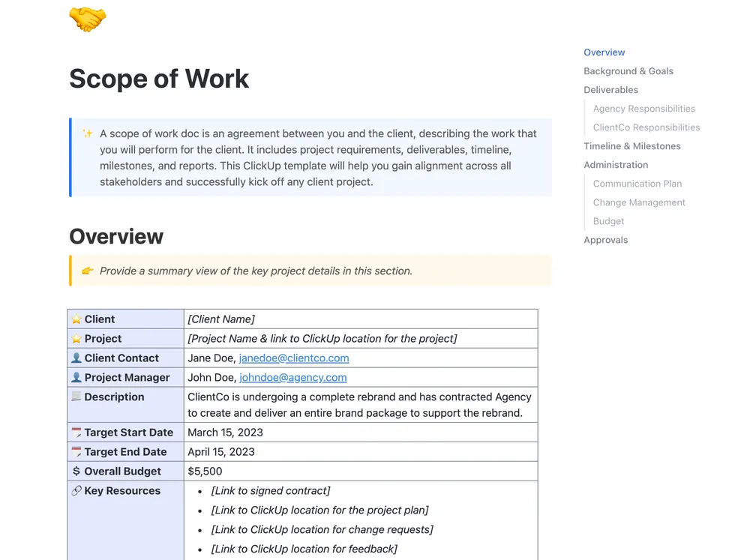Click the star icon beside Project
This screenshot has height=560, width=750.
click(76, 339)
